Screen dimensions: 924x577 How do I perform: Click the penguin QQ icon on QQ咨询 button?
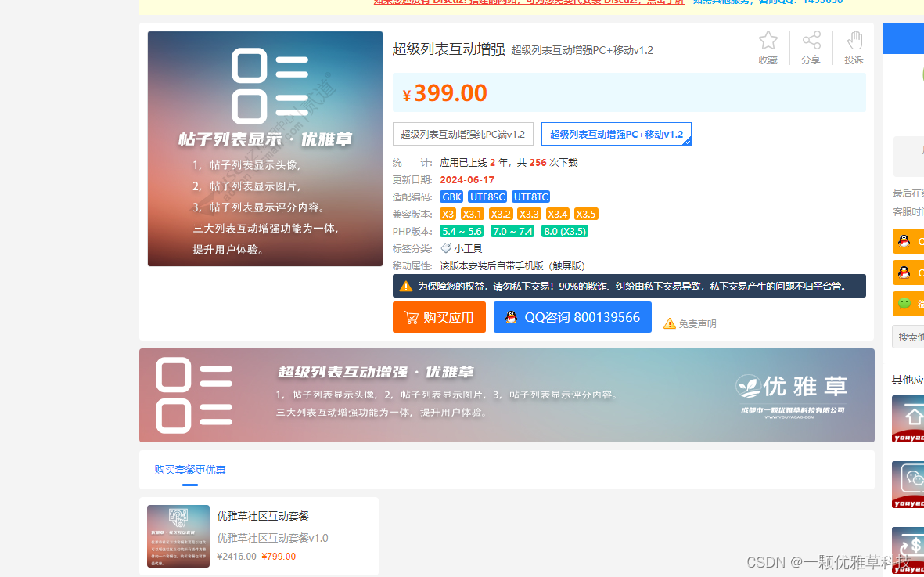[512, 317]
